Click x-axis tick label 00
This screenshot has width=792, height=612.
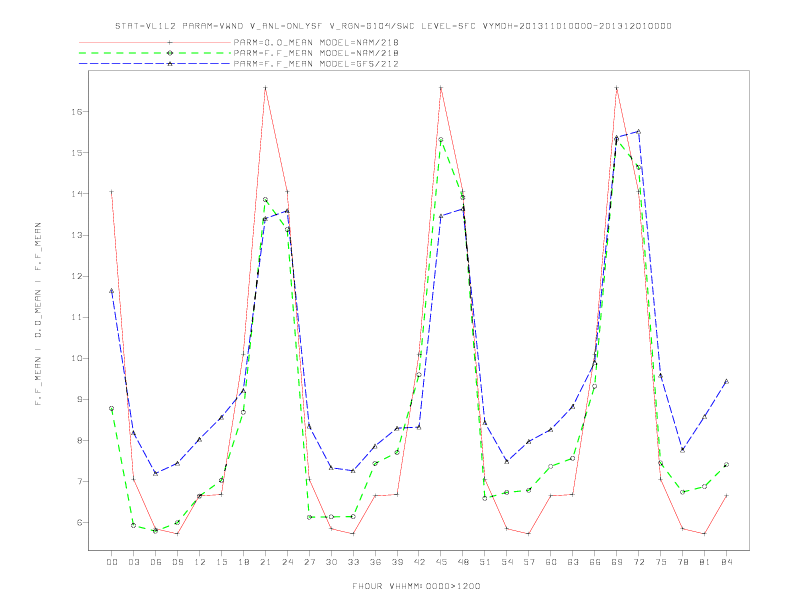tap(112, 562)
